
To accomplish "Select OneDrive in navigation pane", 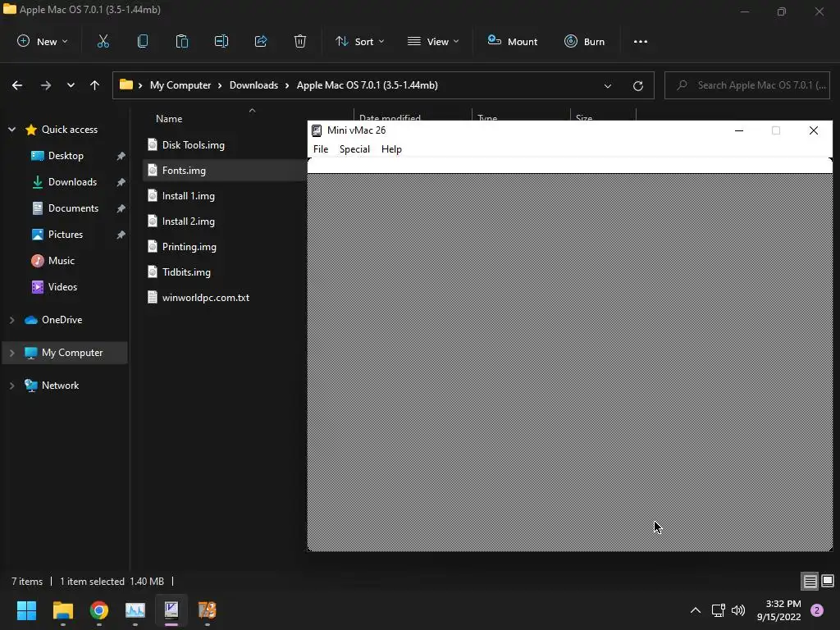I will (62, 320).
